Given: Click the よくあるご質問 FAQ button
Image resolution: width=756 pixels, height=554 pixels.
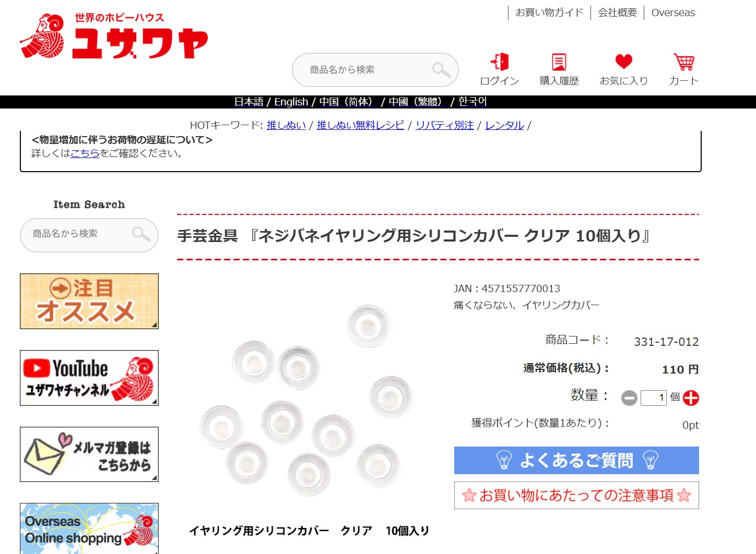Looking at the screenshot, I should click(x=576, y=460).
